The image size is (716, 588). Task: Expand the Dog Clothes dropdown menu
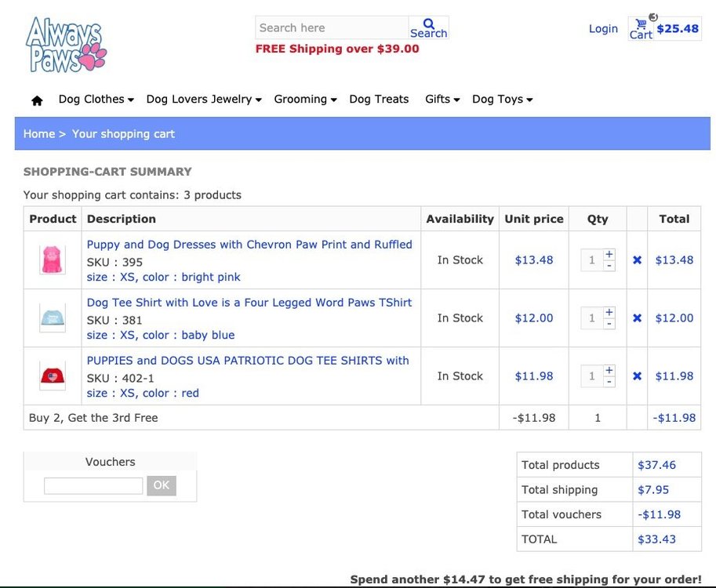96,100
